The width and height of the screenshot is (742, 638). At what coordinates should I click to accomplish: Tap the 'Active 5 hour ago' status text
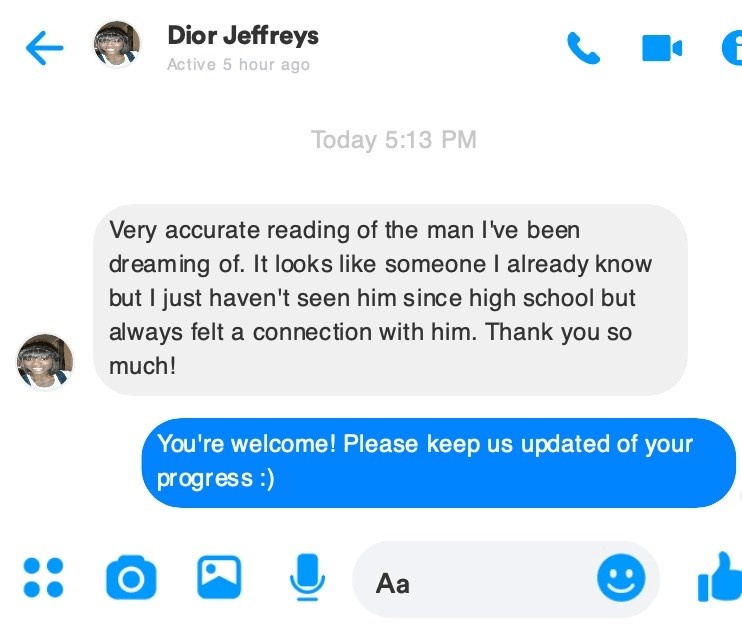click(238, 64)
